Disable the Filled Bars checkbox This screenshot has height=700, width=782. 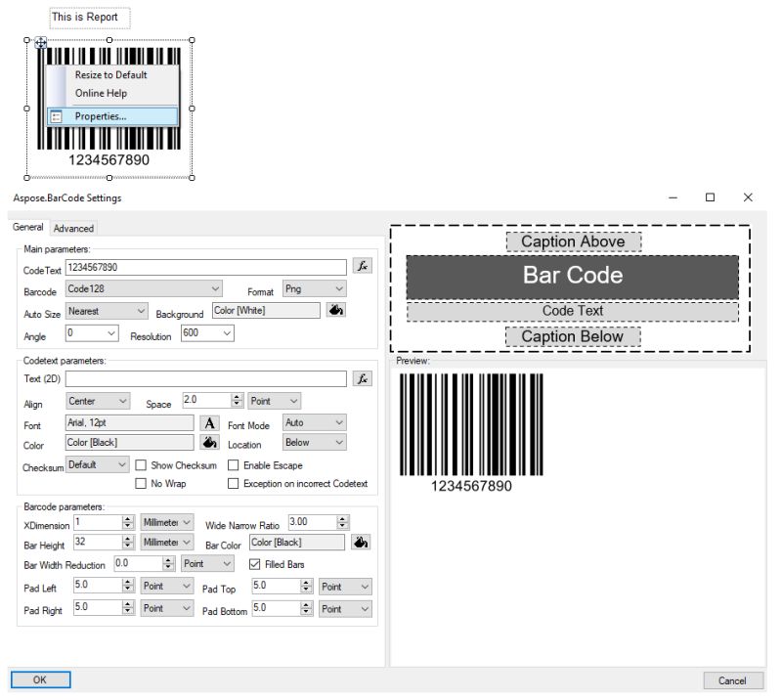253,563
